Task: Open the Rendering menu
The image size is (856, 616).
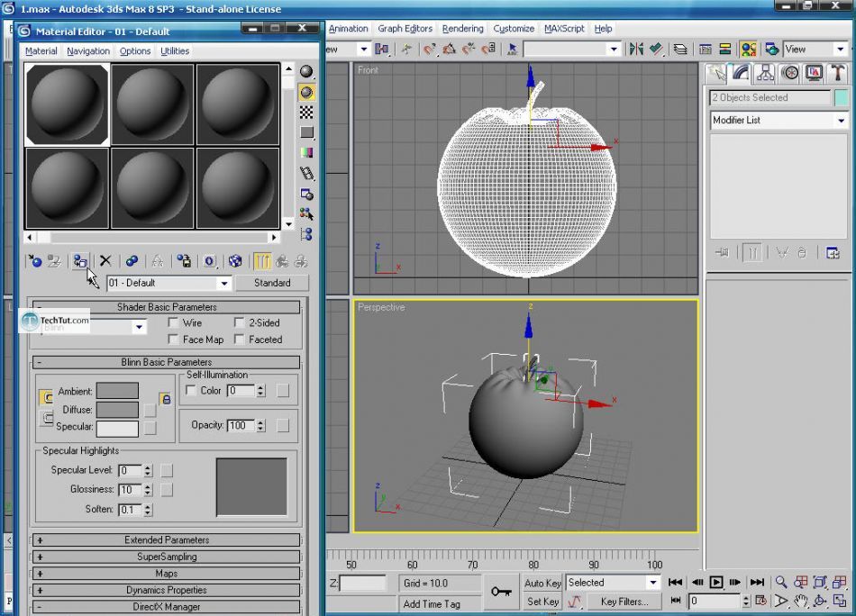Action: [463, 29]
